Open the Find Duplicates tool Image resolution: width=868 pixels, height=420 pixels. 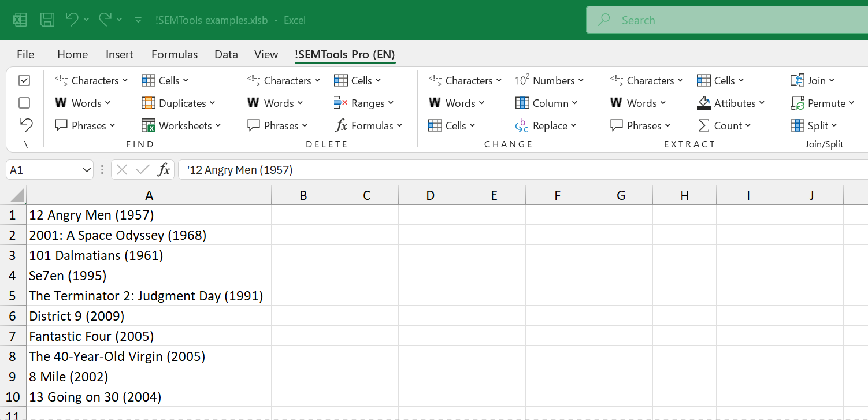point(177,103)
